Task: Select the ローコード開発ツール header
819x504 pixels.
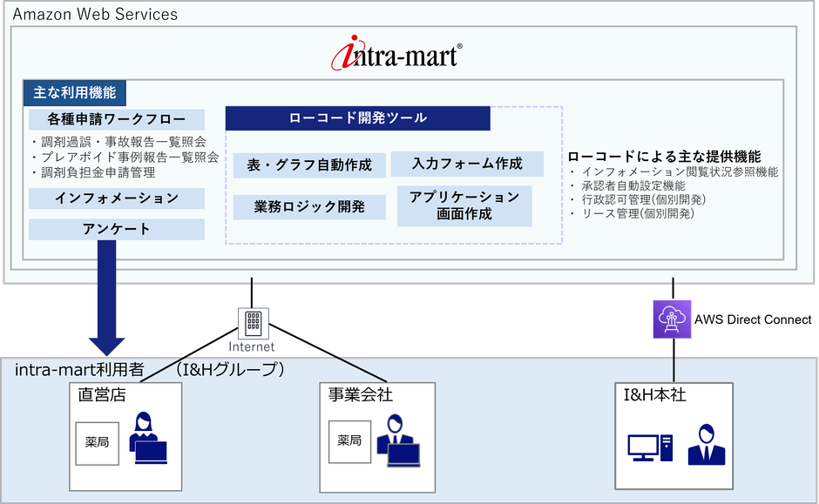Action: [358, 118]
